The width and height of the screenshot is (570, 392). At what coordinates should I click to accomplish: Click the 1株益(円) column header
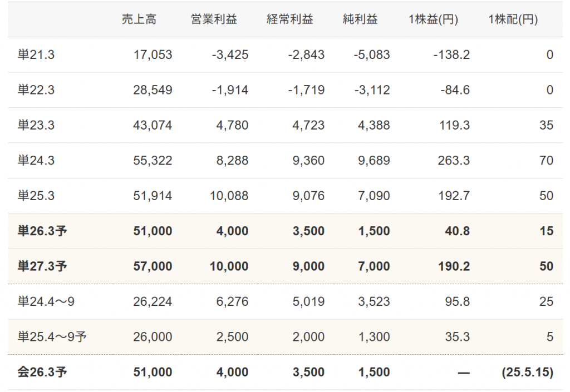433,19
